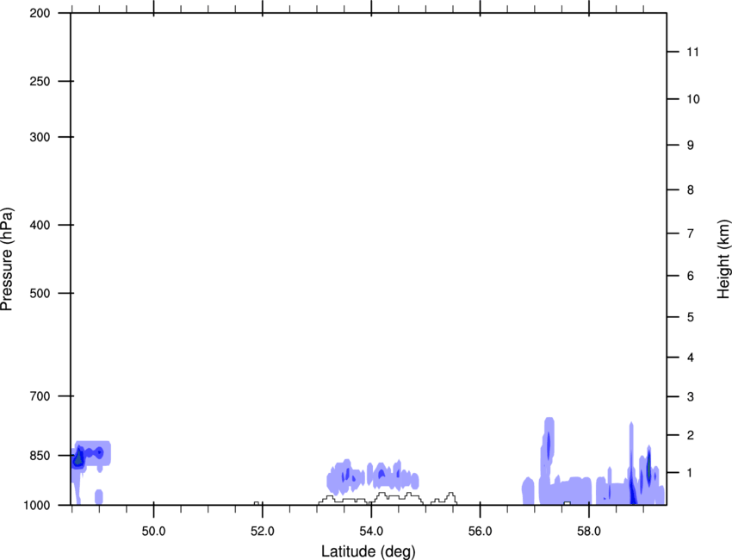Viewport: 732px width, 560px height.
Task: Click the Pressure (hPa) axis title
Action: [7, 259]
